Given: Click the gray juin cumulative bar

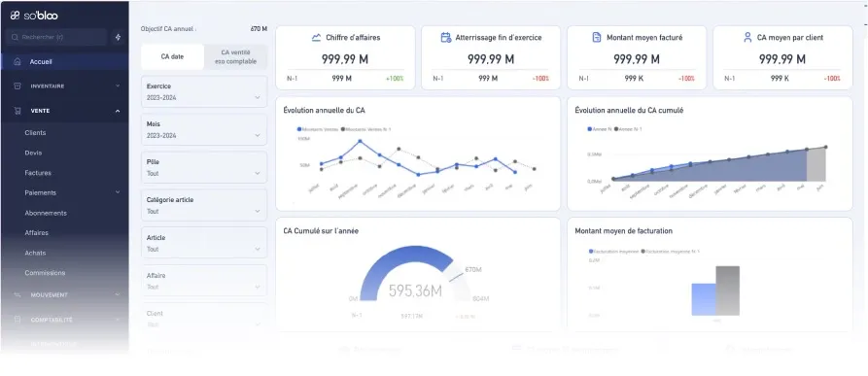Looking at the screenshot, I should 816,165.
